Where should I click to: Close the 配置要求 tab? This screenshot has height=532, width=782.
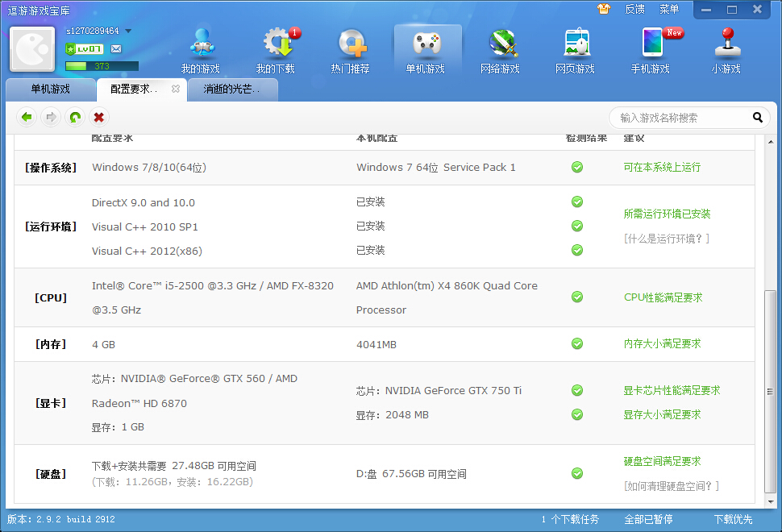[176, 89]
